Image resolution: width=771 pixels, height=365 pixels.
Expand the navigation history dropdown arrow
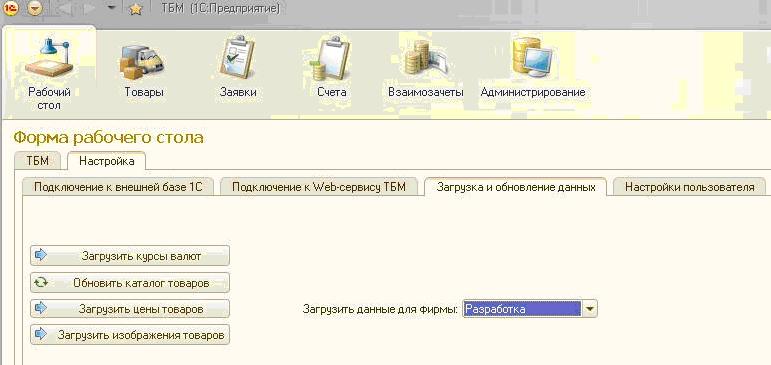click(112, 9)
